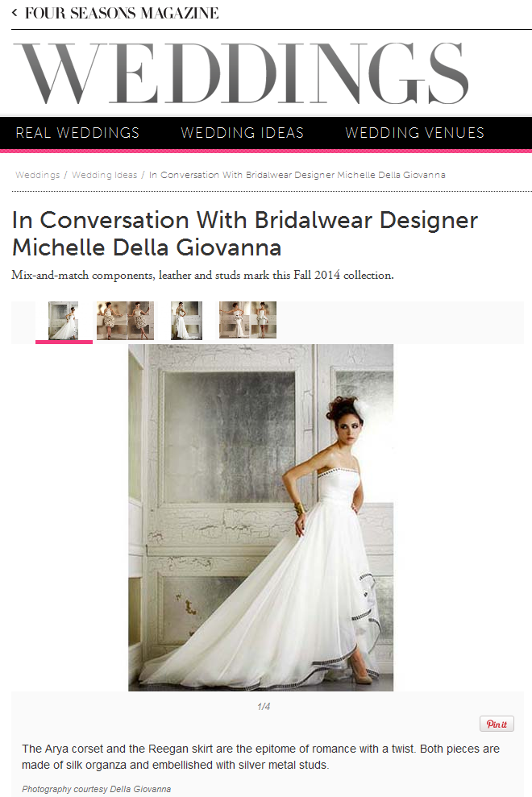Go to Weddings in the breadcrumb
The width and height of the screenshot is (532, 797).
pos(38,175)
